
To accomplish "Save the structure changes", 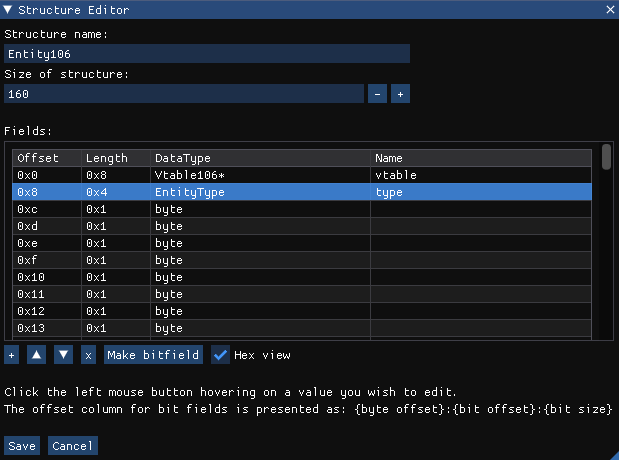I will [x=22, y=446].
